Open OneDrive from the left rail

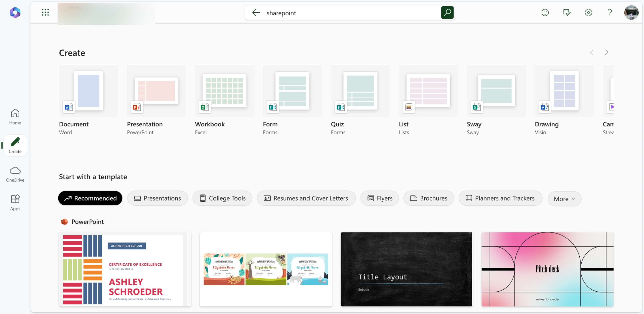pyautogui.click(x=15, y=174)
